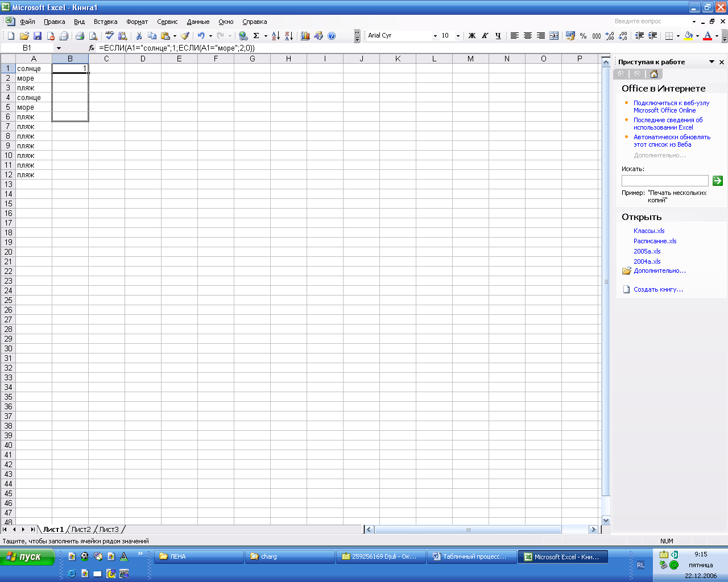Apply percent style to the cell

point(584,36)
